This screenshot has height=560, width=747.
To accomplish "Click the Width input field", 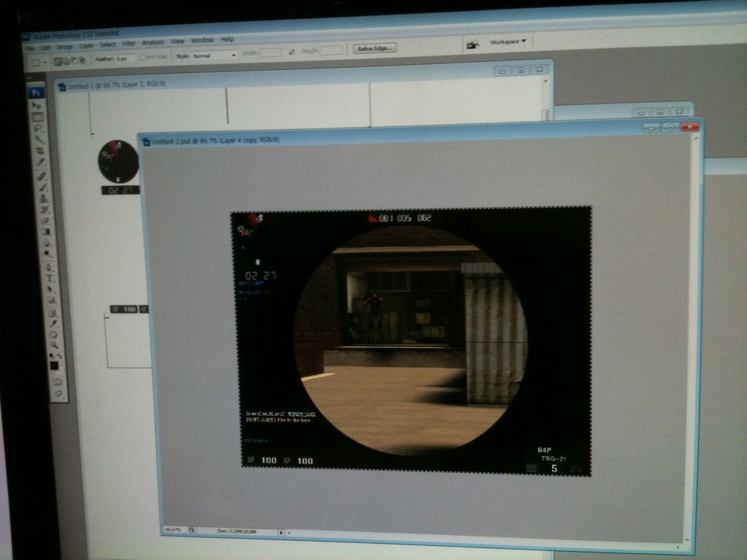I will point(271,52).
